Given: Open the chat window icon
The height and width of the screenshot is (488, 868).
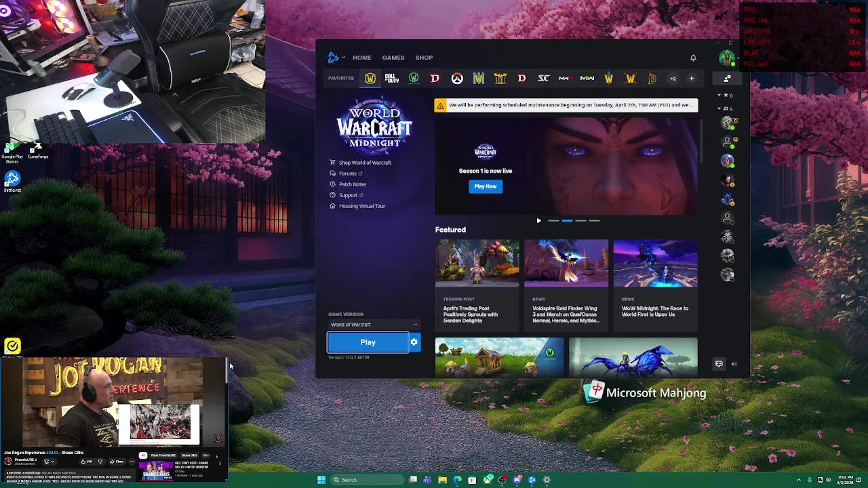Looking at the screenshot, I should 719,364.
